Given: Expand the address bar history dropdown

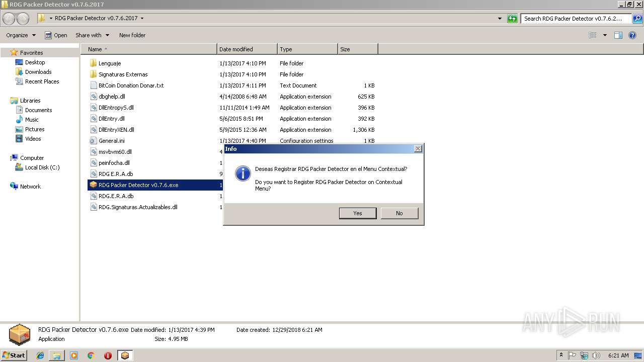Looking at the screenshot, I should [500, 19].
